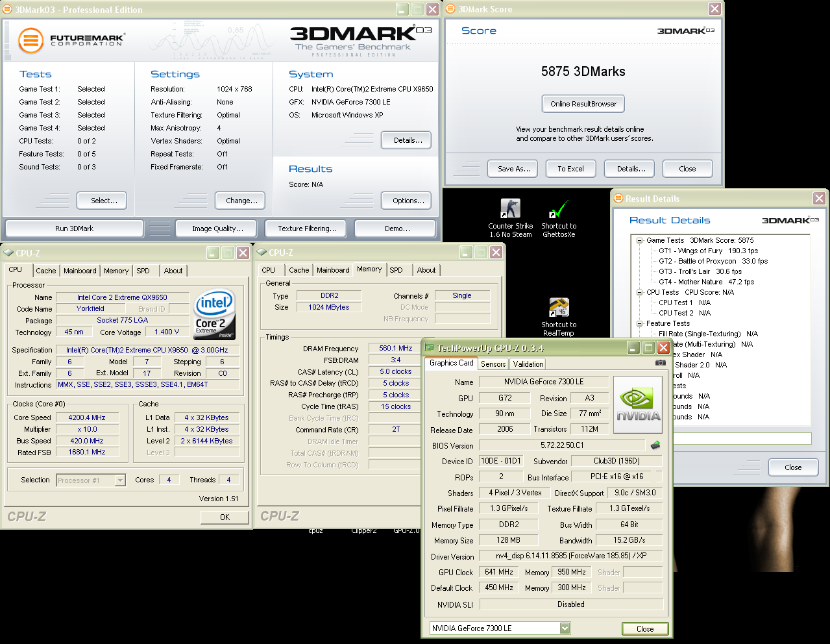The image size is (830, 644).
Task: Maximize the TechPowerUp GPU-Z window
Action: click(648, 348)
